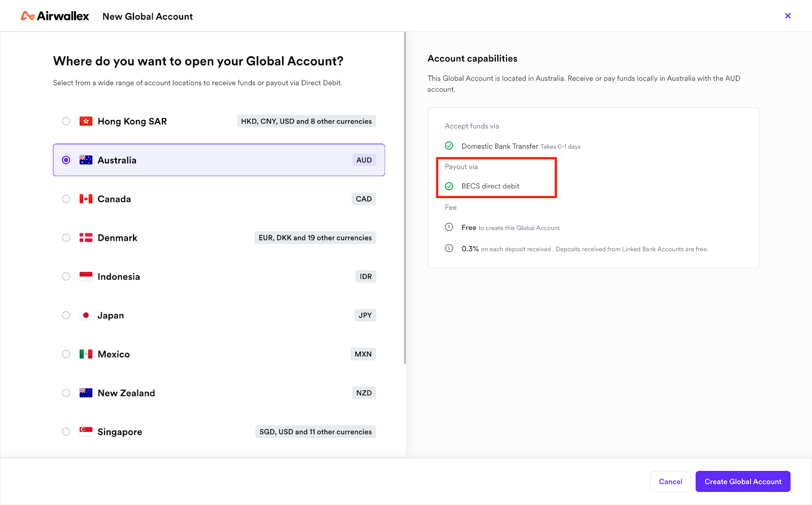Click the MXN currency badge
The width and height of the screenshot is (812, 505).
click(363, 354)
